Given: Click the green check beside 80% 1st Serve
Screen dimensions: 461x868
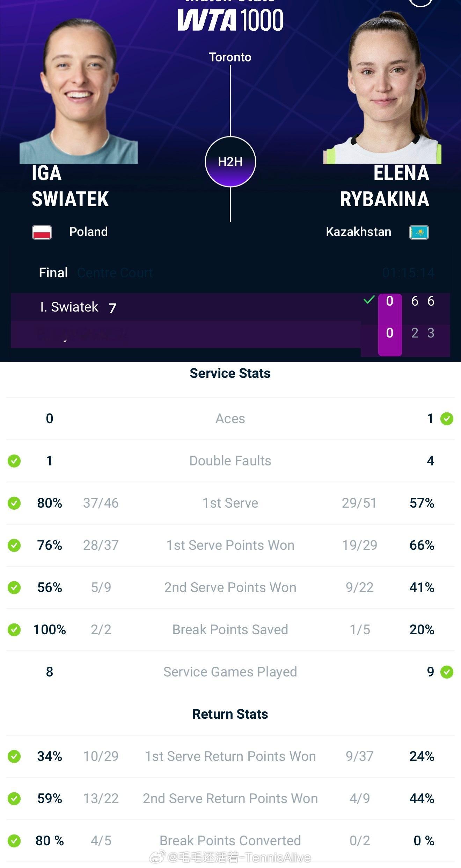Looking at the screenshot, I should tap(14, 503).
